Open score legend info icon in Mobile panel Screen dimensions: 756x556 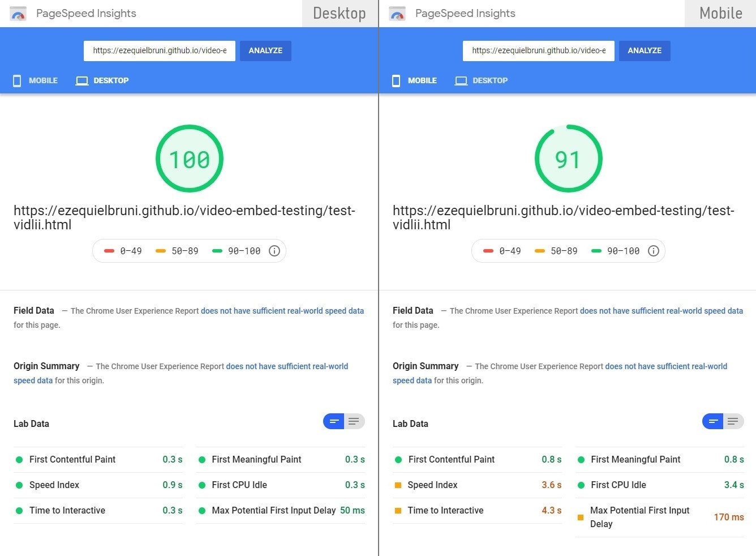click(654, 251)
